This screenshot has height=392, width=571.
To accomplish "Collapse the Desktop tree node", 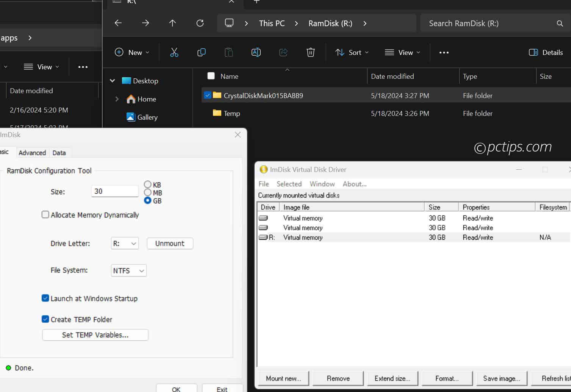I will [x=113, y=81].
